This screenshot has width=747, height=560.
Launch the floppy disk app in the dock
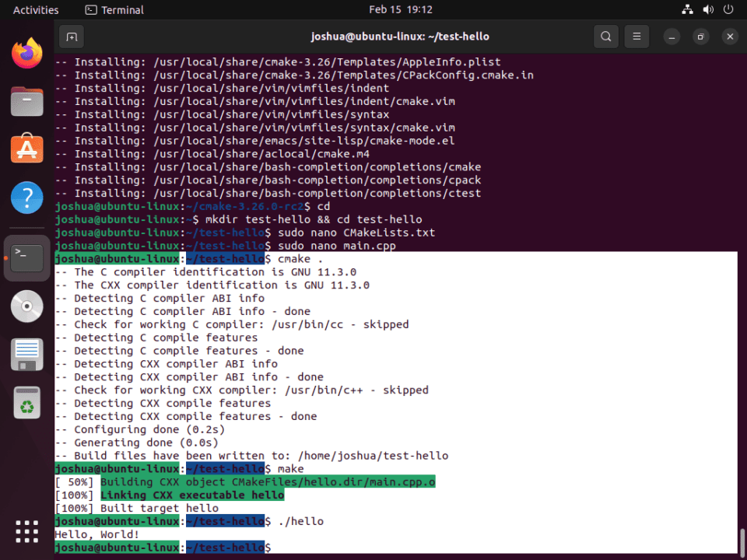click(x=26, y=354)
